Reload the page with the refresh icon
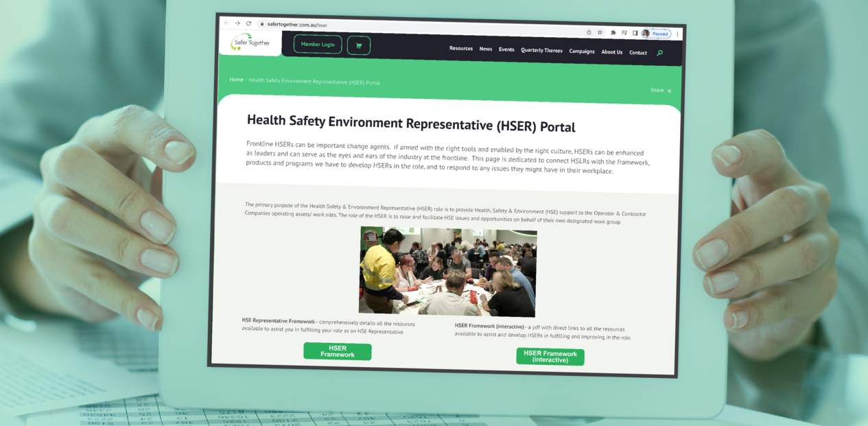868x426 pixels. tap(248, 23)
